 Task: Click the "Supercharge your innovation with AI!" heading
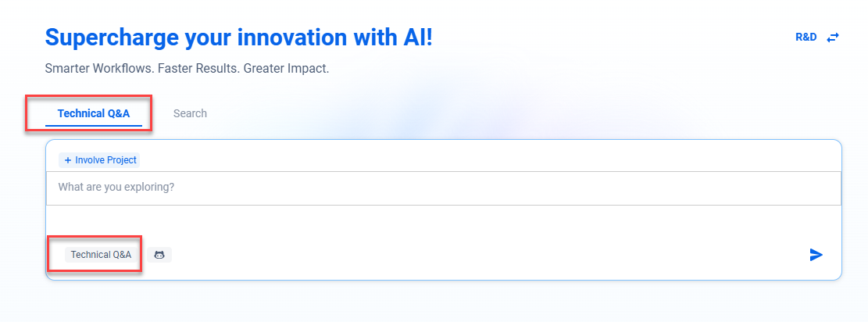238,37
